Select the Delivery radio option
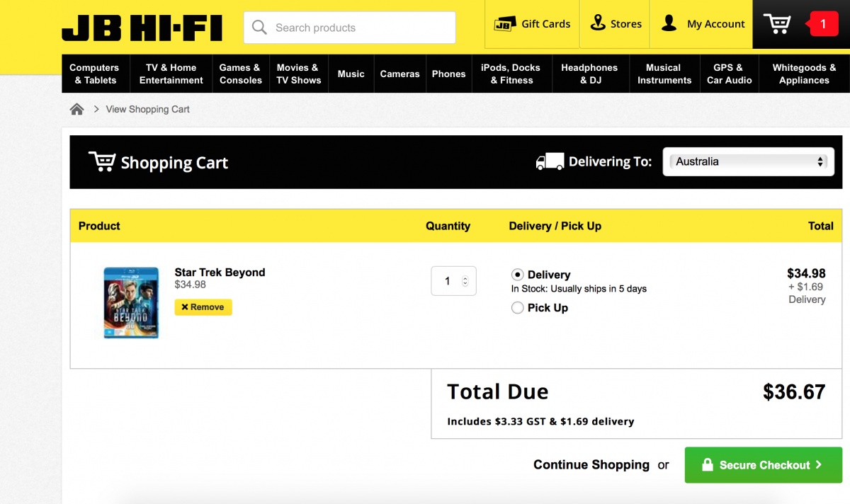The height and width of the screenshot is (504, 850). point(518,275)
